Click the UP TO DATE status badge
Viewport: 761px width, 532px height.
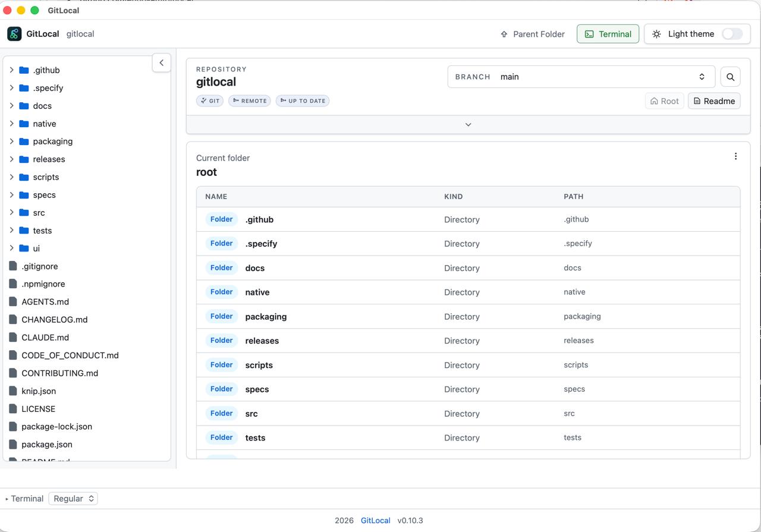click(303, 101)
